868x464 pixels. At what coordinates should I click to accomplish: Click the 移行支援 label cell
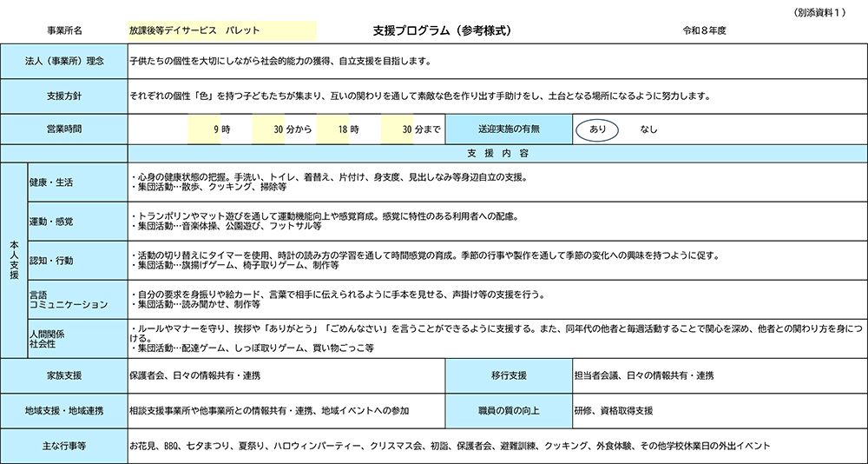508,375
